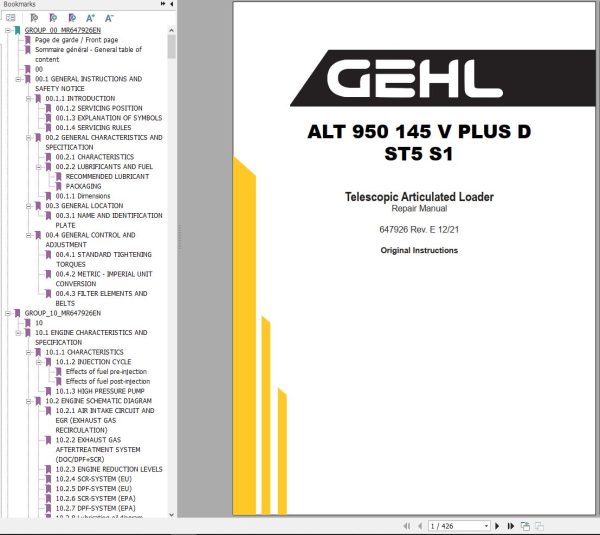Click bookmark icon for PACKAGING
The image size is (600, 535).
coord(59,186)
